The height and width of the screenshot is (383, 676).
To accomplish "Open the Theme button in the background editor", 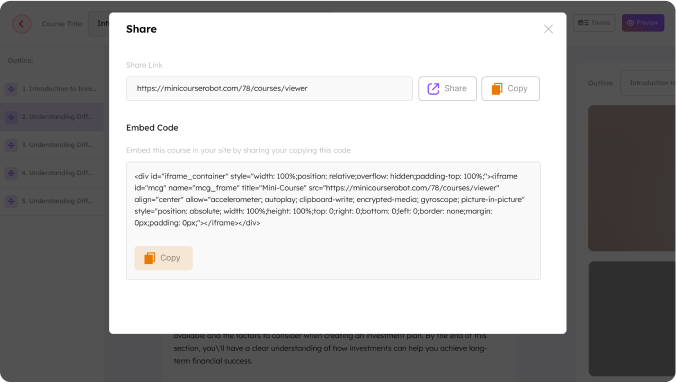I will (x=594, y=23).
